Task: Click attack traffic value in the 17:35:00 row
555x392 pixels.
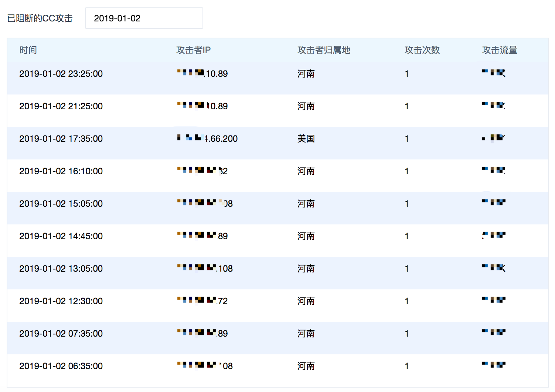Action: 493,138
